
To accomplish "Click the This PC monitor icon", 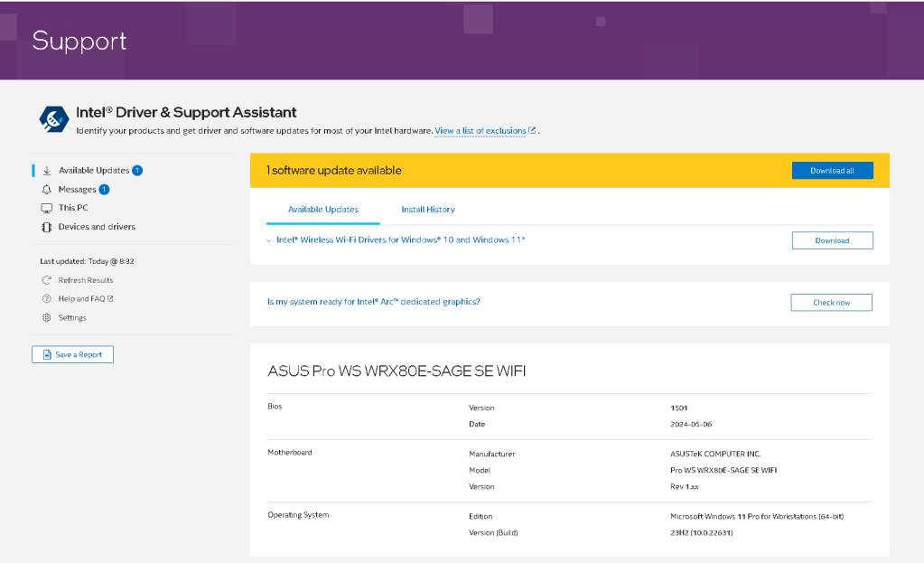I will pos(47,208).
